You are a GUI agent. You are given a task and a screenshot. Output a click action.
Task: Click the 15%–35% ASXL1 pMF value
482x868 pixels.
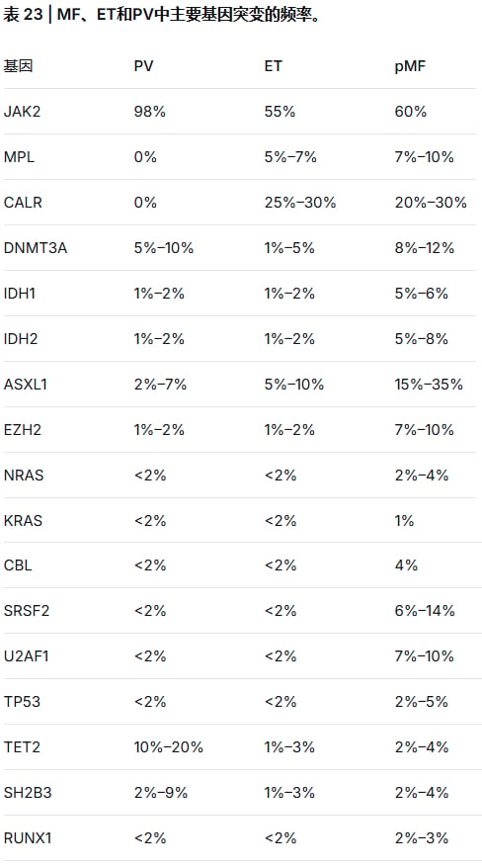(x=429, y=384)
